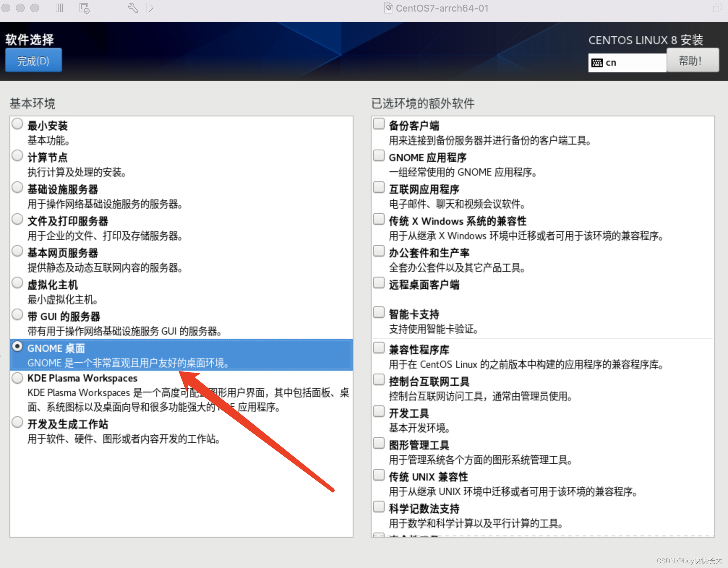Check the 控制台互联网工具 checkbox
This screenshot has width=728, height=568.
coord(379,380)
